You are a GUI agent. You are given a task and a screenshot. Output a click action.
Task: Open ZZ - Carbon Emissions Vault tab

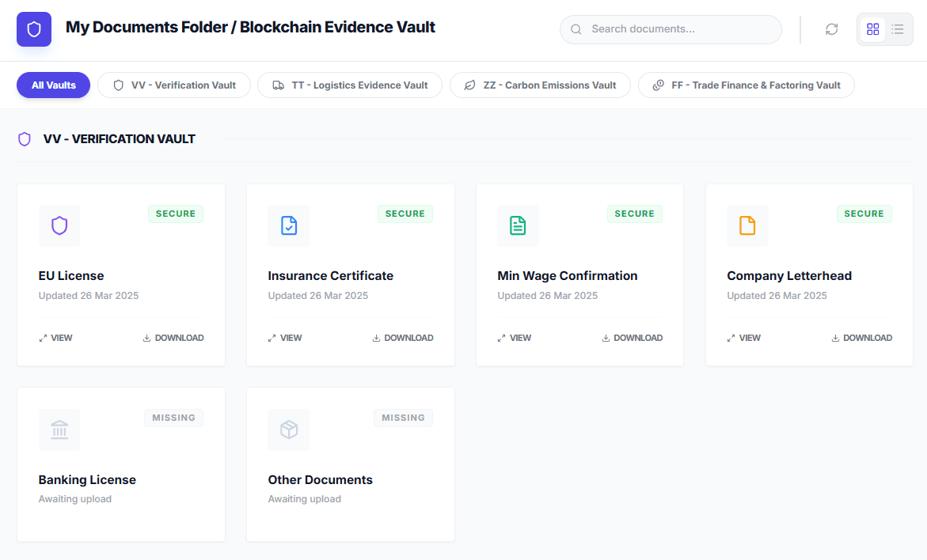point(540,85)
